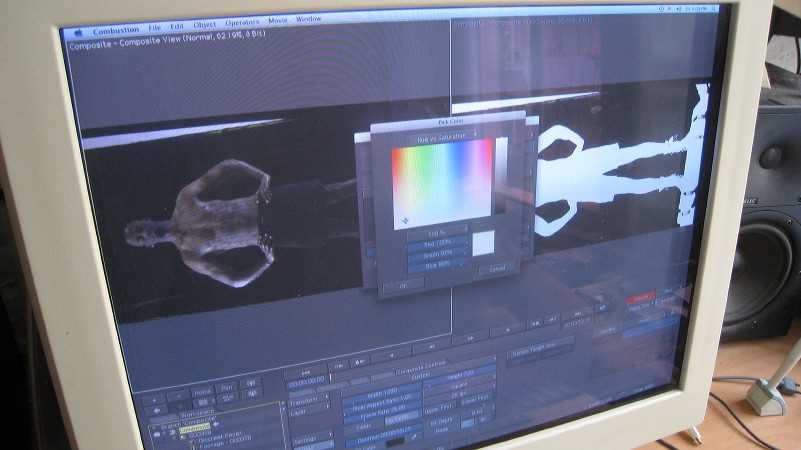
Task: Click the play backward button
Action: pos(392,353)
